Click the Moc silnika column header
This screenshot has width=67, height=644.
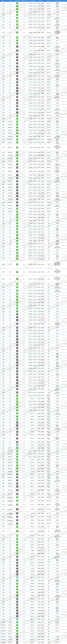[x=41, y=1]
